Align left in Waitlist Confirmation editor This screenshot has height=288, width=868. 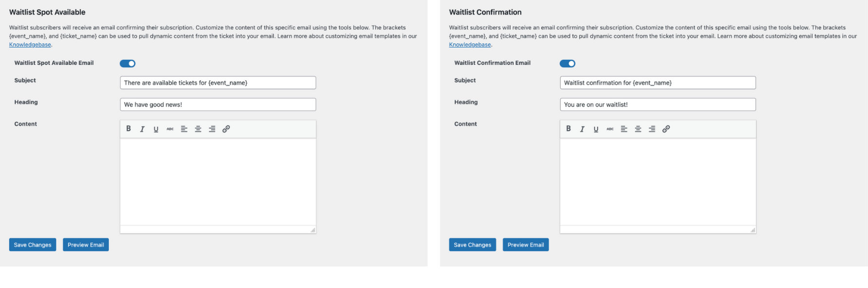(x=624, y=129)
